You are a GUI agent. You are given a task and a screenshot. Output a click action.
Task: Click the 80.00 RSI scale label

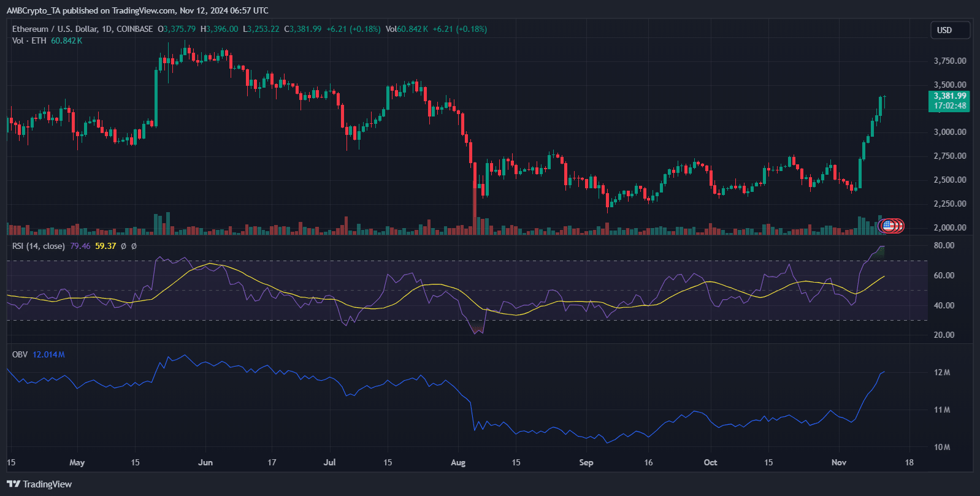coord(944,245)
